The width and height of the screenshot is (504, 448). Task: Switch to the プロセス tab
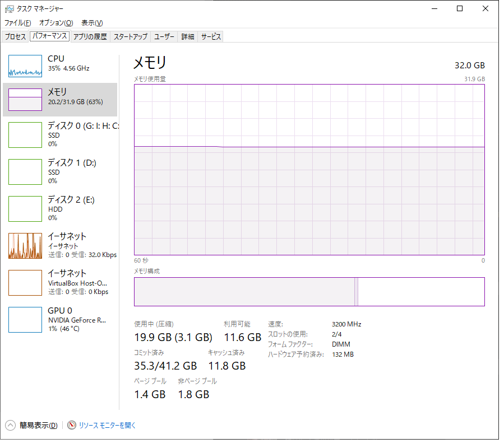click(15, 37)
